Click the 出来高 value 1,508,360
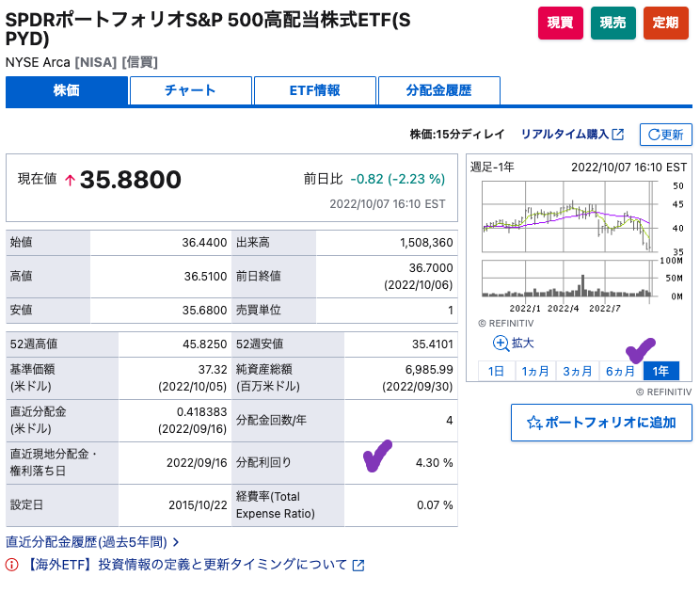The height and width of the screenshot is (608, 700). (x=426, y=243)
